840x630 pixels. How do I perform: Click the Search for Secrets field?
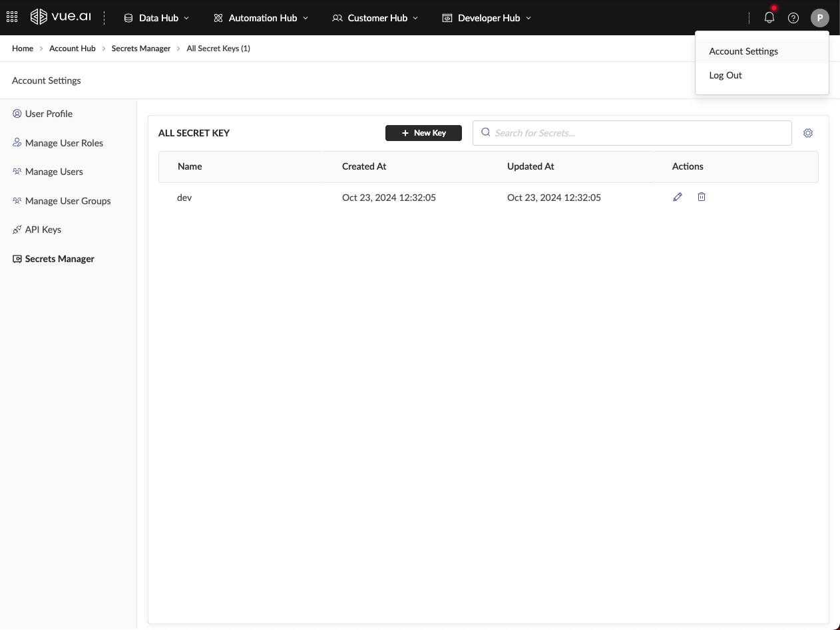(x=632, y=133)
